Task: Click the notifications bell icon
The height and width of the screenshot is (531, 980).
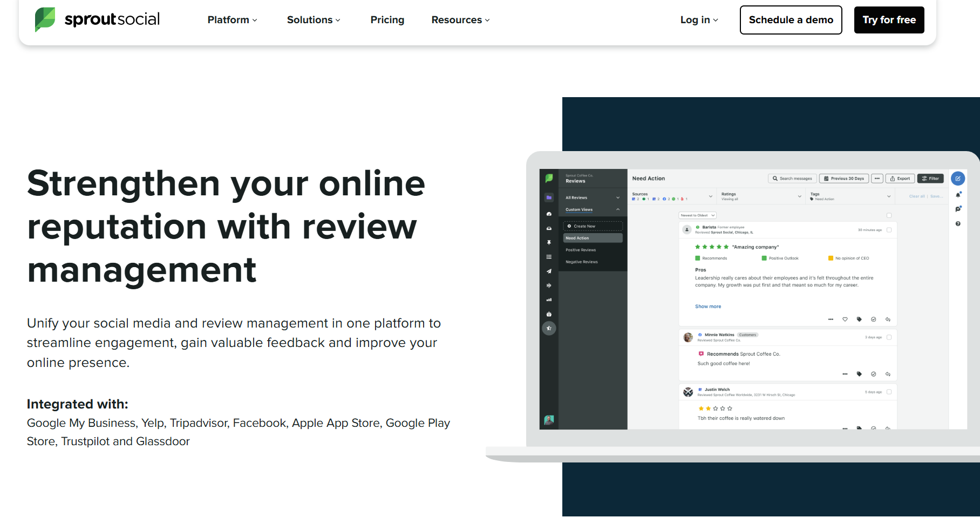Action: (x=959, y=195)
